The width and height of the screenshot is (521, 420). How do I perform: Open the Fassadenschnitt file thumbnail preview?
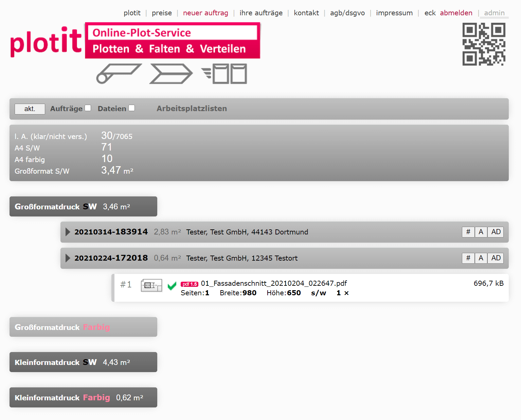pyautogui.click(x=151, y=285)
